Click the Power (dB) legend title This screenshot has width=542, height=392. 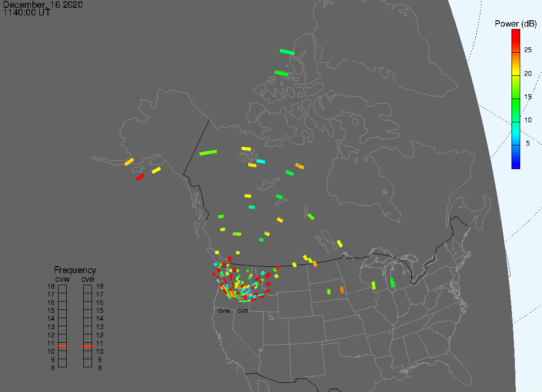click(515, 24)
